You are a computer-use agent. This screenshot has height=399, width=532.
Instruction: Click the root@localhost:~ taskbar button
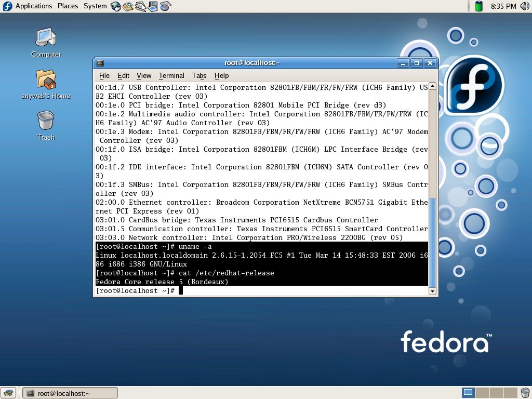pyautogui.click(x=70, y=393)
